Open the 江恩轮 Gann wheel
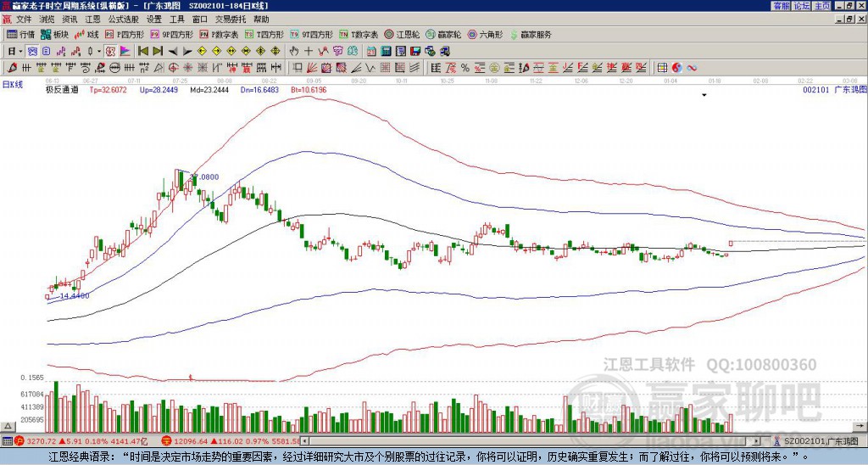868x465 pixels. pyautogui.click(x=402, y=34)
